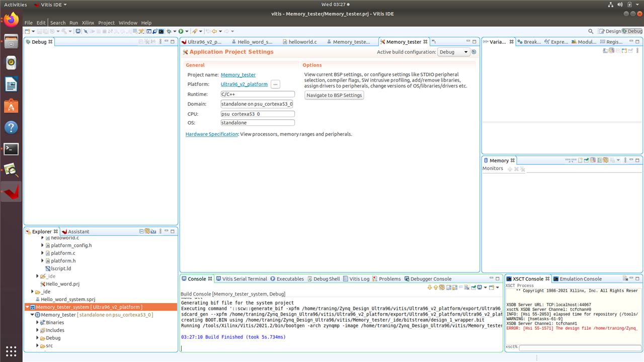This screenshot has width=644, height=362.
Task: Click the Display Selected Console monitor icon
Action: (479, 287)
